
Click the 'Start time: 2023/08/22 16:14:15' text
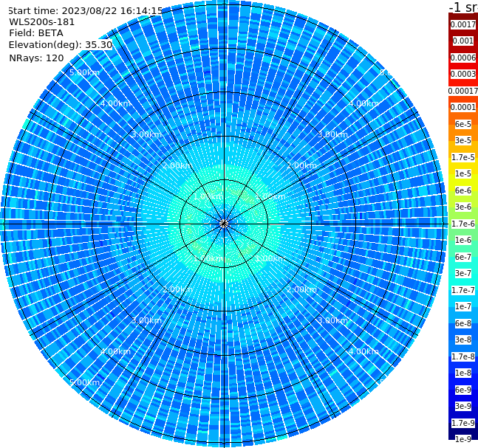[x=86, y=11]
